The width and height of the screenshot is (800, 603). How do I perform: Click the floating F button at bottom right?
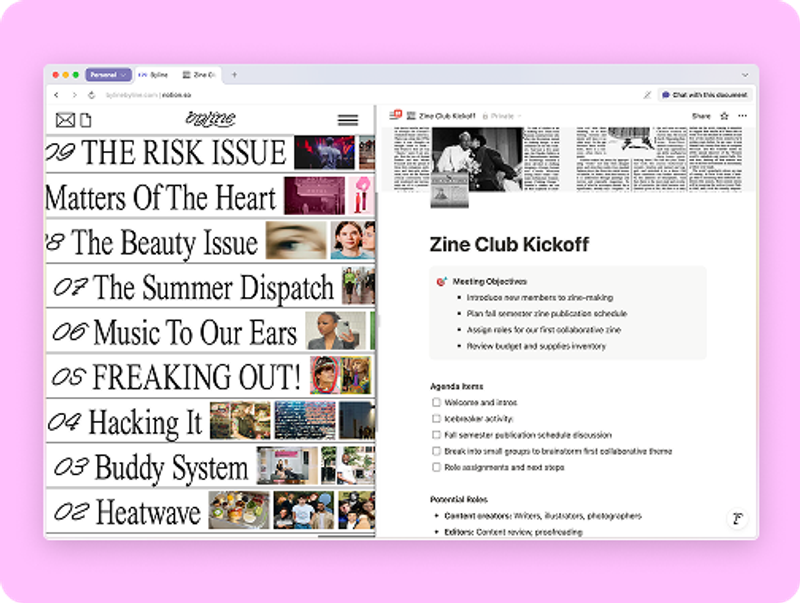737,519
